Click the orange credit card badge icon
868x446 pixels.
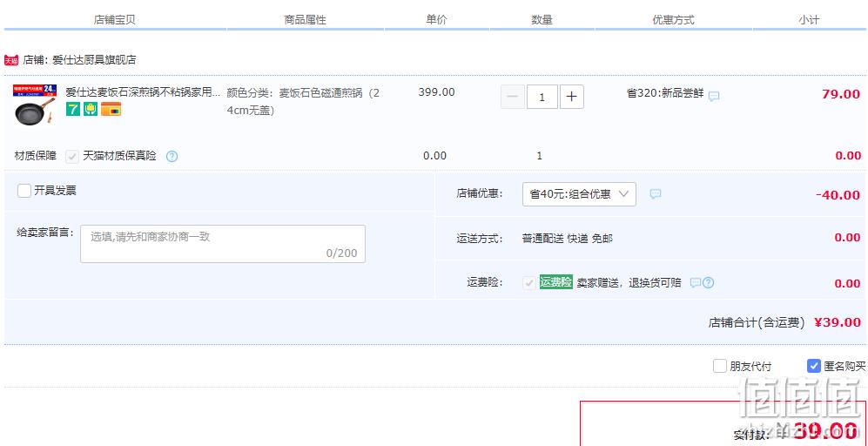(111, 109)
